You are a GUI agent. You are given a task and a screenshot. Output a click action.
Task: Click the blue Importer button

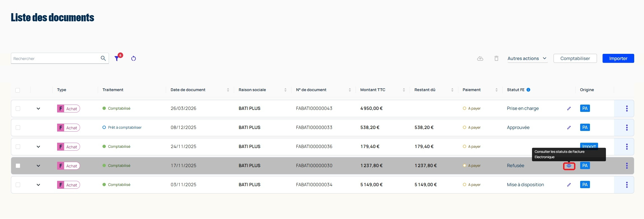tap(618, 58)
